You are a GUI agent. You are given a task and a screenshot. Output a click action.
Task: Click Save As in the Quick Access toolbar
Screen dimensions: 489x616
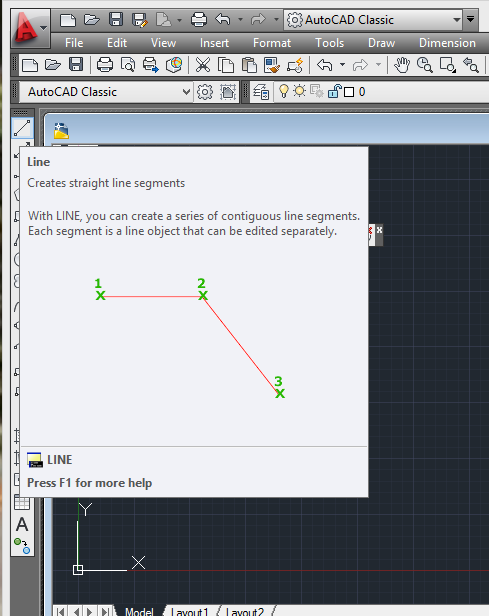coord(139,20)
